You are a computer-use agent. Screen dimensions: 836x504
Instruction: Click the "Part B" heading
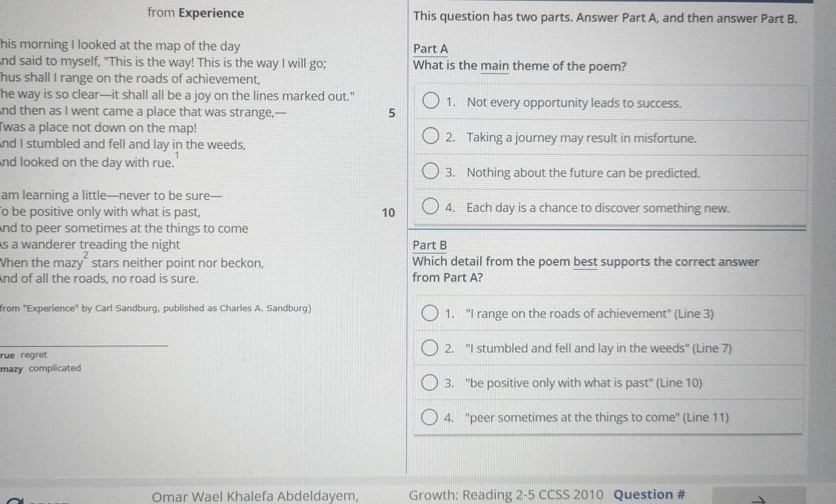click(430, 245)
